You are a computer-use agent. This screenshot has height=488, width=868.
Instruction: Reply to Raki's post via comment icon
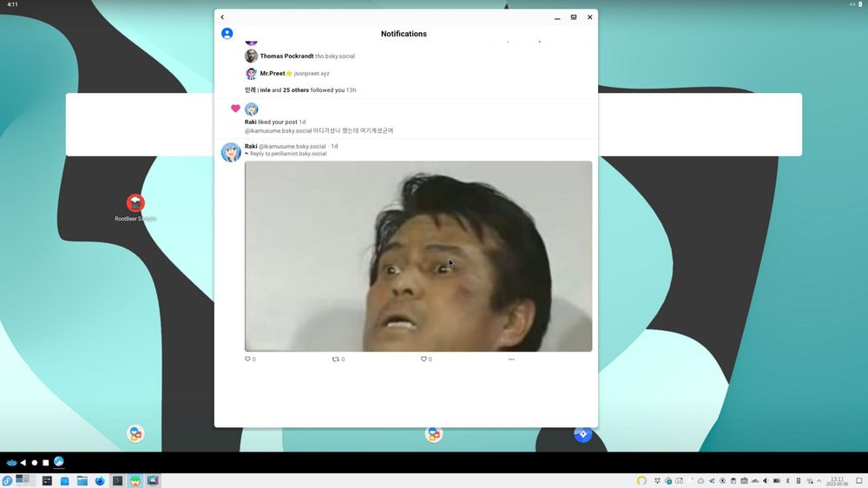(x=247, y=359)
